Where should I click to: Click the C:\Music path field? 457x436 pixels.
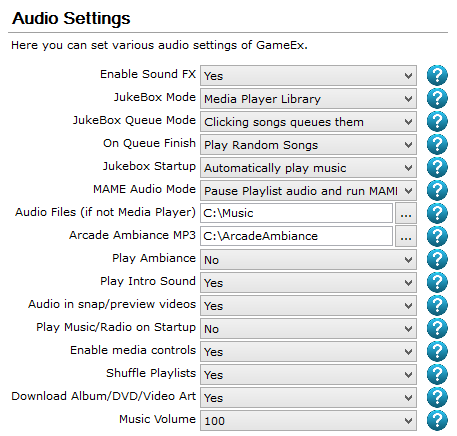tap(296, 213)
